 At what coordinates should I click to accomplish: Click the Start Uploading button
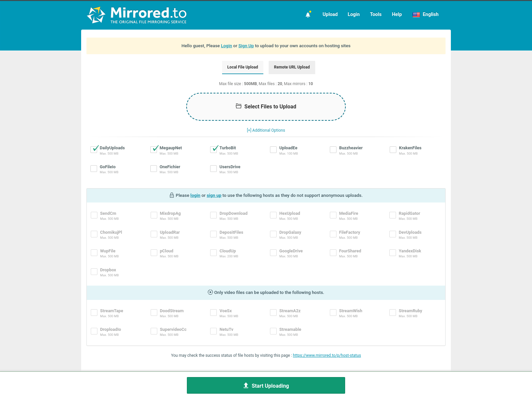266,385
